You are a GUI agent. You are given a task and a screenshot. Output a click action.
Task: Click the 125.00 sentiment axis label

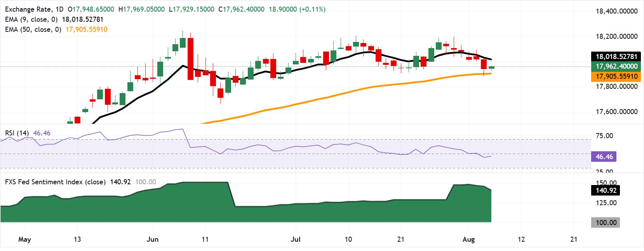click(x=606, y=203)
